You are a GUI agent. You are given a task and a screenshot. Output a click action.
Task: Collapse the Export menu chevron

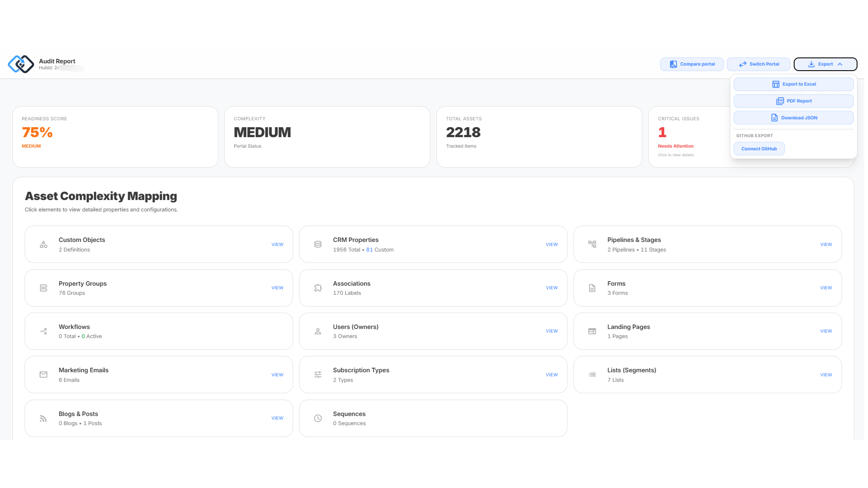840,64
